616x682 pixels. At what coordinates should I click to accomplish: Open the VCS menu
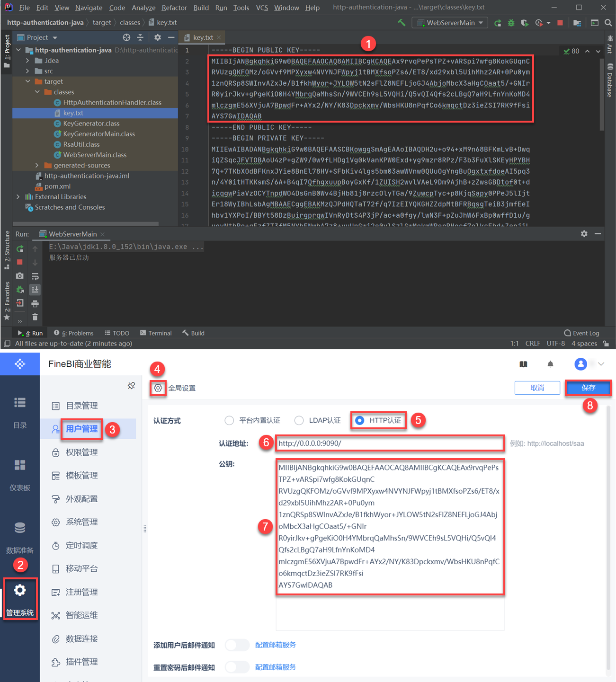262,8
